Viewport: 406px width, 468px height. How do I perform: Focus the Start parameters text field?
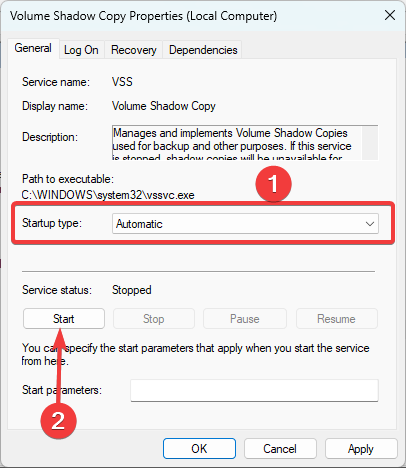pos(254,390)
